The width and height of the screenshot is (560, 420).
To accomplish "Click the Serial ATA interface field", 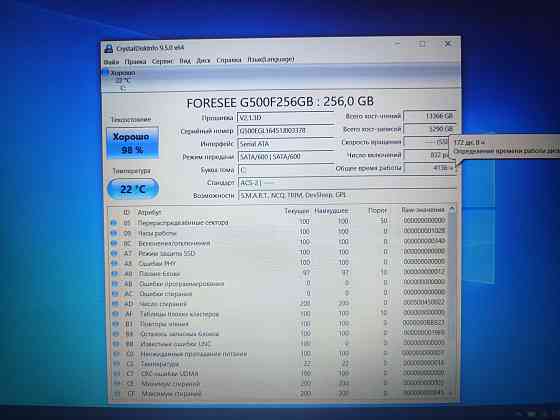I will pos(286,144).
